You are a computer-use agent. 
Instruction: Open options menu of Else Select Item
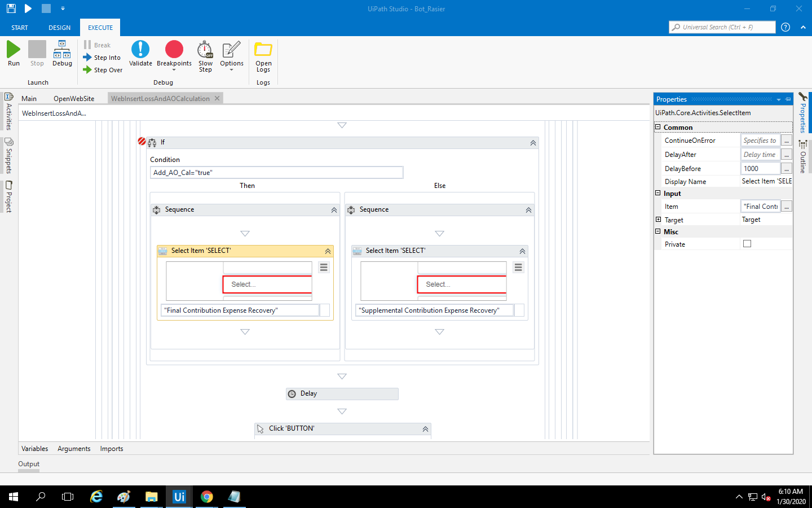point(518,268)
